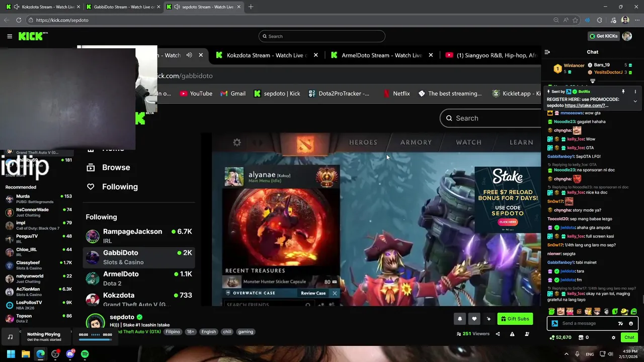
Task: Open pinned message three-dot options
Action: click(x=635, y=92)
